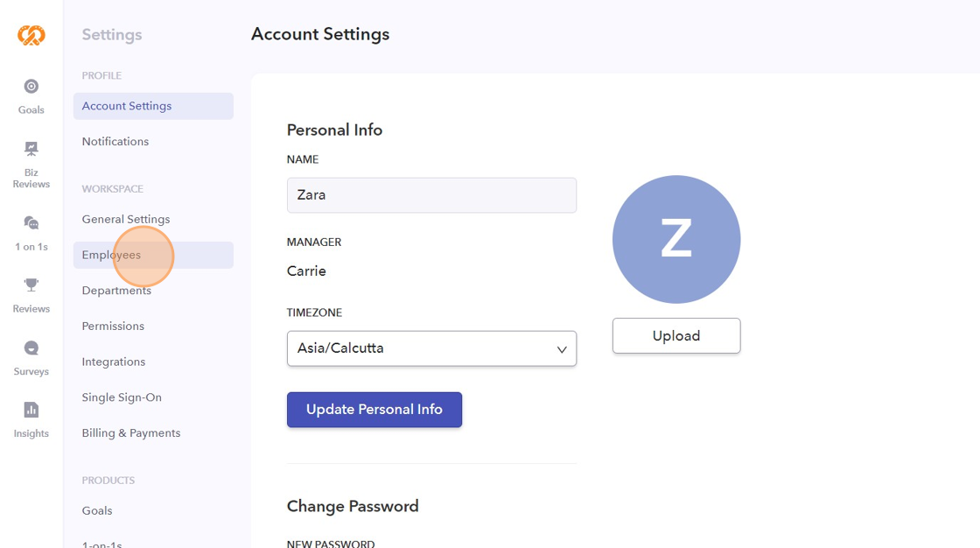Click the orange app logo icon
Viewport: 980px width, 548px height.
click(x=31, y=35)
